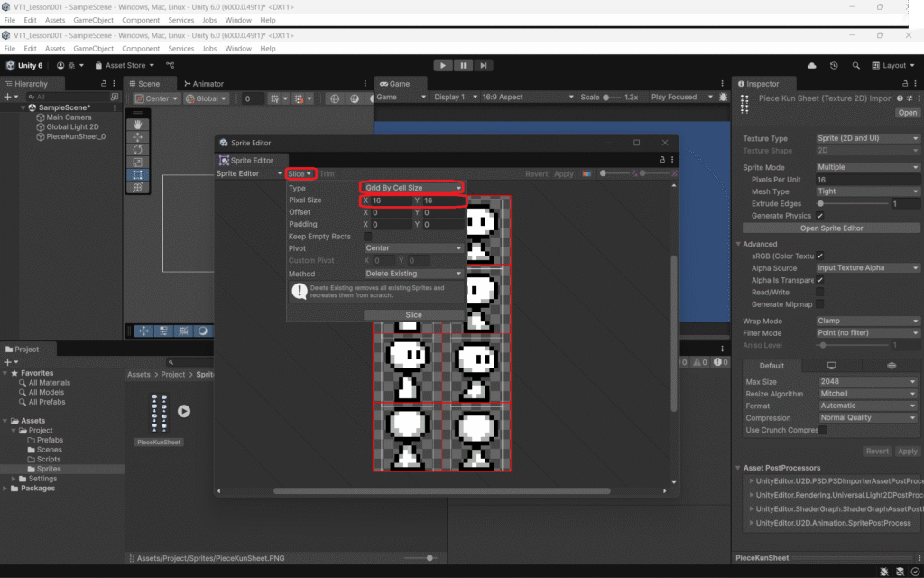Open the Mesh Type dropdown
This screenshot has width=924, height=578.
[x=867, y=191]
